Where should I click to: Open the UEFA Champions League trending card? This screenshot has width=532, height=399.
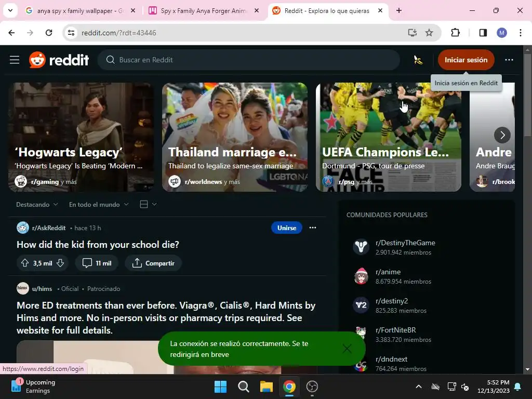389,137
